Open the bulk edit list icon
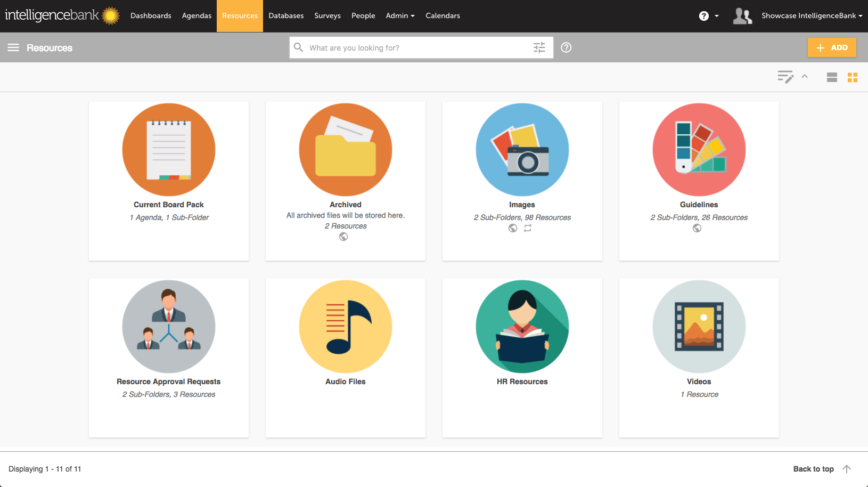The image size is (868, 487). 785,77
